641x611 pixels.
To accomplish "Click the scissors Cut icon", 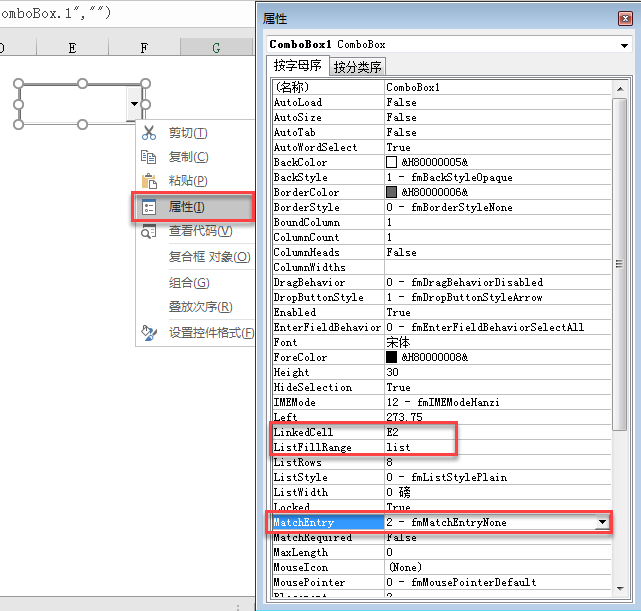I will click(149, 133).
